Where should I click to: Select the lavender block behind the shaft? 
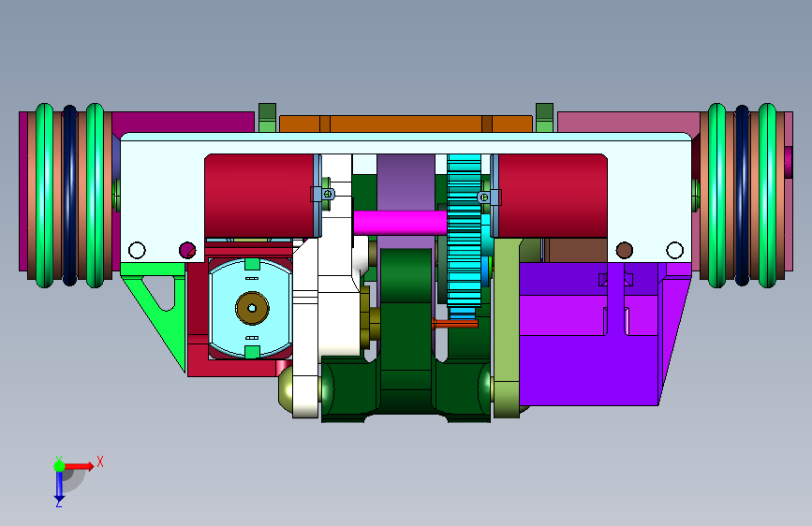click(406, 182)
